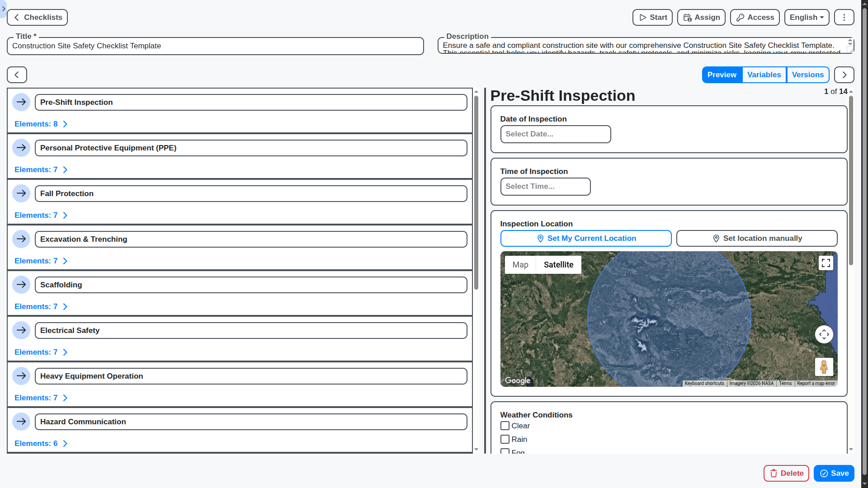Click the Select Date input field
The height and width of the screenshot is (488, 868).
(x=555, y=134)
